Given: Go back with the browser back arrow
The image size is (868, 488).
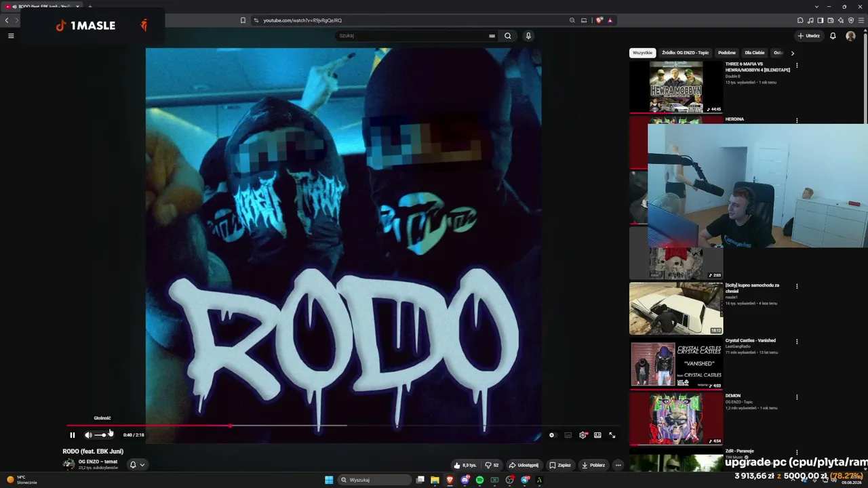Looking at the screenshot, I should pos(7,20).
